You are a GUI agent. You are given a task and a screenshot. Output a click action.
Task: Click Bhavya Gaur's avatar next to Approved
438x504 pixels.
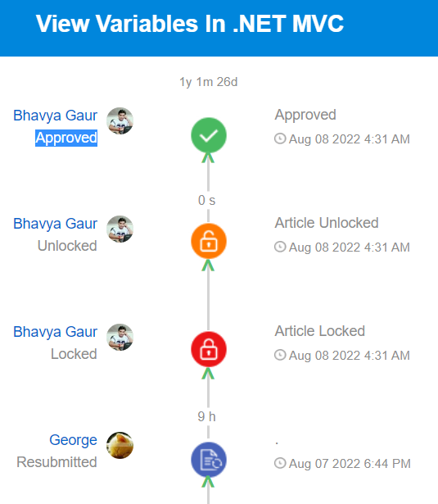[120, 120]
